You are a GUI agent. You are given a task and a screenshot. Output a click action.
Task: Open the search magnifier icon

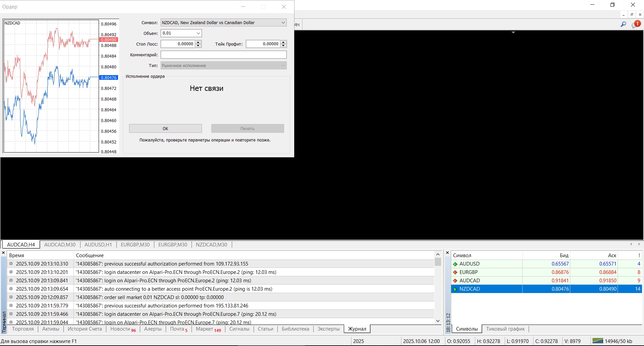pyautogui.click(x=623, y=24)
